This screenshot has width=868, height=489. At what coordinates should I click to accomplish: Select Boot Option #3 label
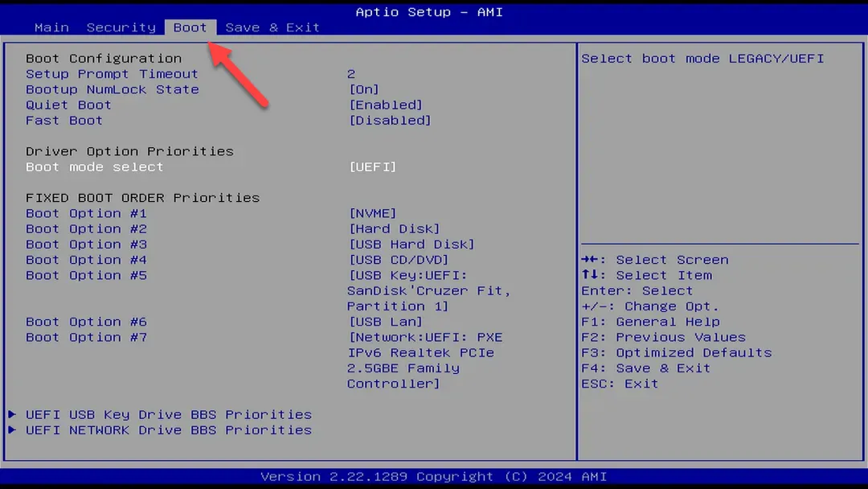86,244
